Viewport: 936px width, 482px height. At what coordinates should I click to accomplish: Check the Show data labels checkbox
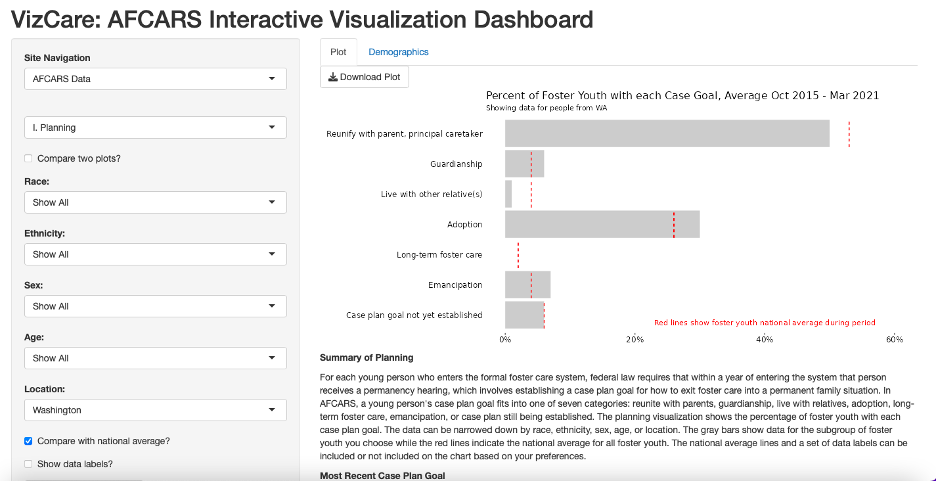[28, 463]
